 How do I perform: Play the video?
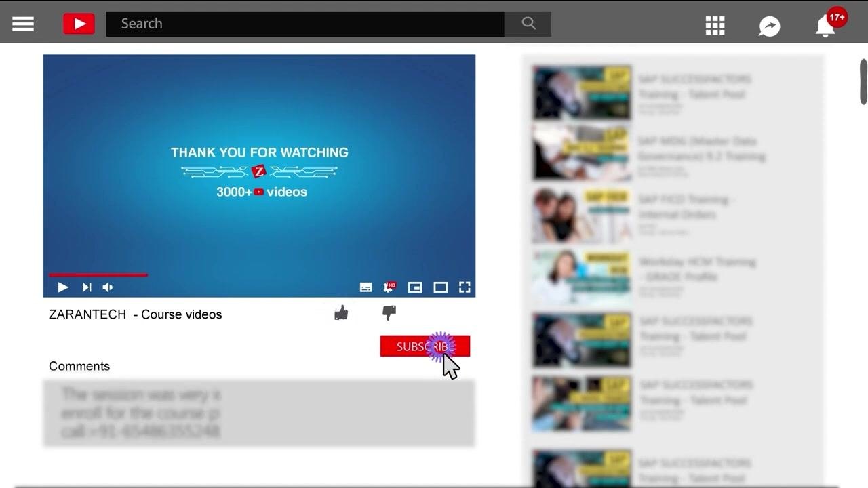tap(62, 287)
